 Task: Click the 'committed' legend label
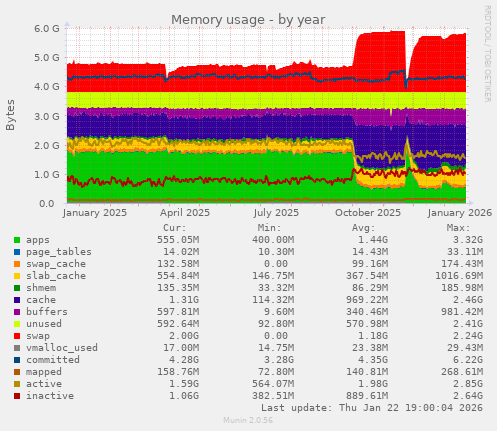(53, 360)
